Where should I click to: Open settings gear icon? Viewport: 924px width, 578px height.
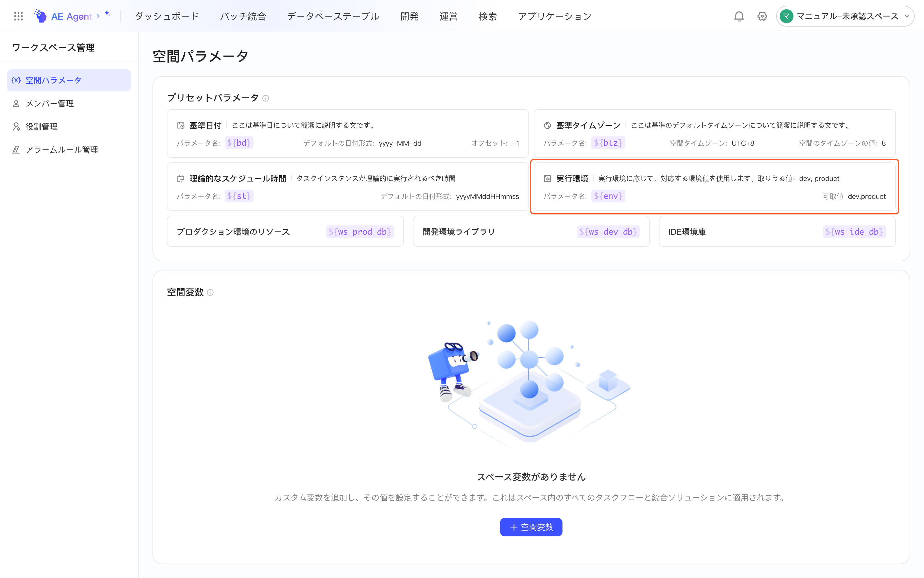[x=762, y=16]
